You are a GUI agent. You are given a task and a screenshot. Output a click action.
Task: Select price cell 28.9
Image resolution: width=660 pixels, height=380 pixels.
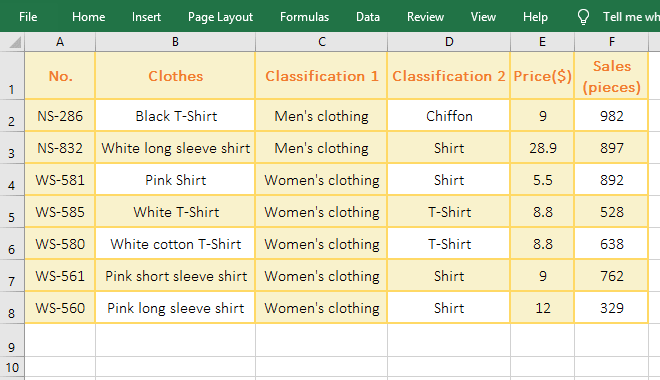point(543,148)
